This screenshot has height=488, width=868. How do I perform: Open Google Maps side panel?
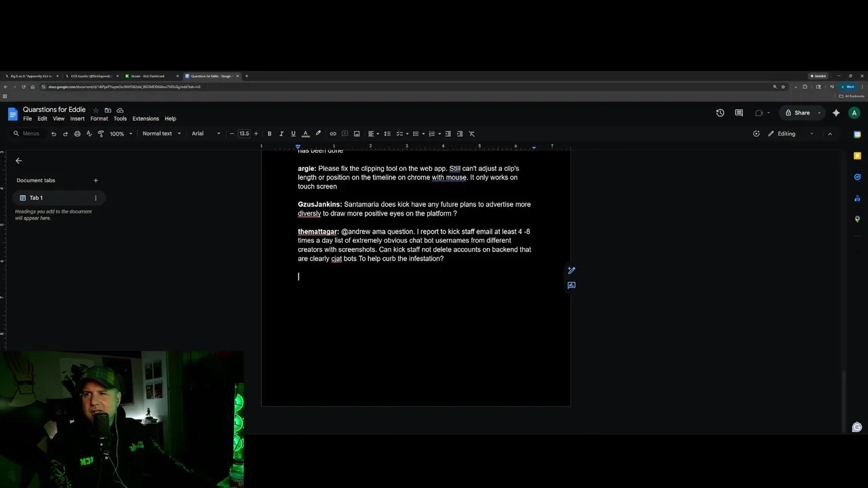pos(857,219)
